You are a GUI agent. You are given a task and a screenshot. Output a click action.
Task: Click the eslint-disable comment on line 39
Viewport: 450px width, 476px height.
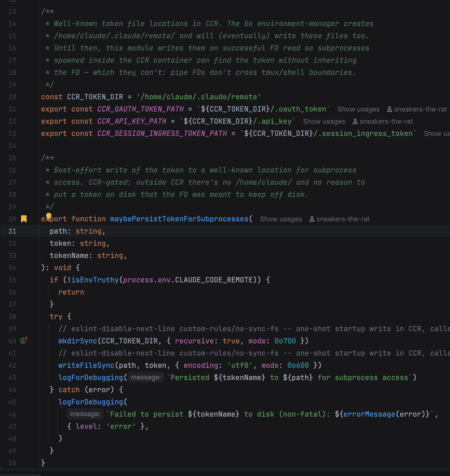coord(254,329)
